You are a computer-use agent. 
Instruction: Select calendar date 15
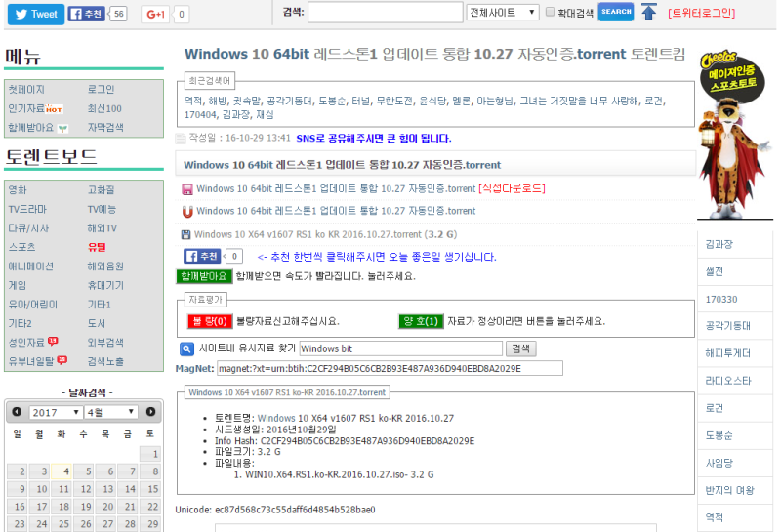point(150,489)
